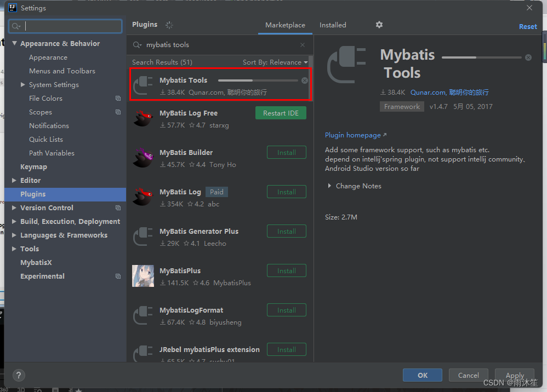Viewport: 547px width, 392px height.
Task: Select Plugins in the settings tree
Action: (x=65, y=194)
